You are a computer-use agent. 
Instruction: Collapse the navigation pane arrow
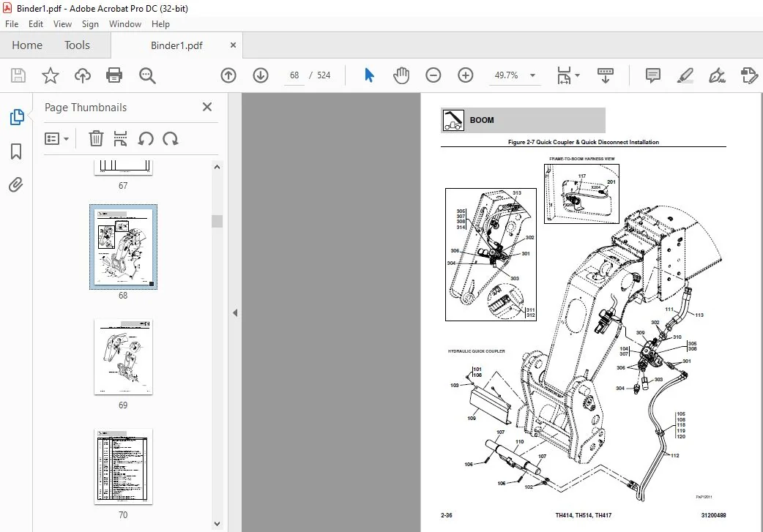pyautogui.click(x=235, y=312)
